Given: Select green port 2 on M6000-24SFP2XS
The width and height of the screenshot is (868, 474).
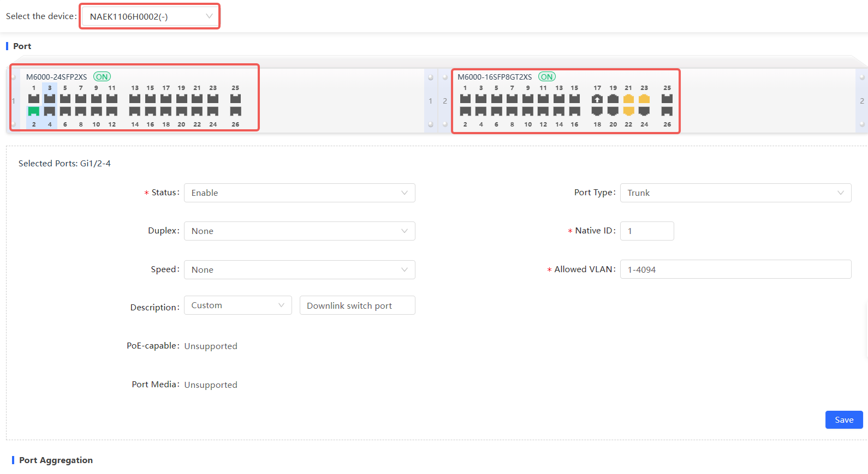Looking at the screenshot, I should tap(34, 111).
